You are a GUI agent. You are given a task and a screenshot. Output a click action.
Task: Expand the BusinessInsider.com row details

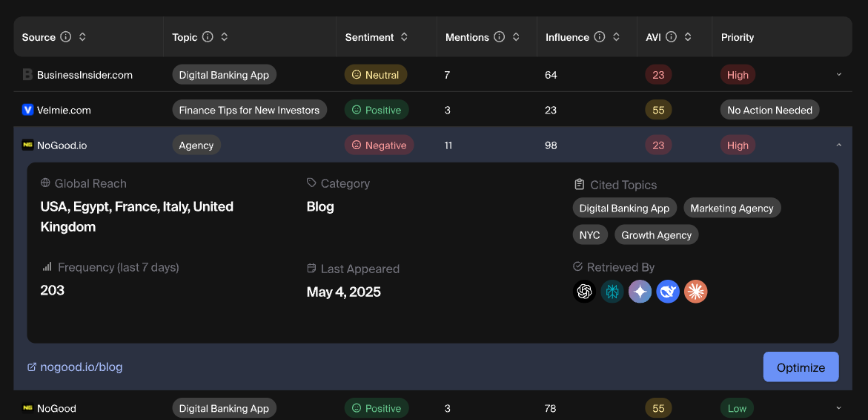[839, 75]
